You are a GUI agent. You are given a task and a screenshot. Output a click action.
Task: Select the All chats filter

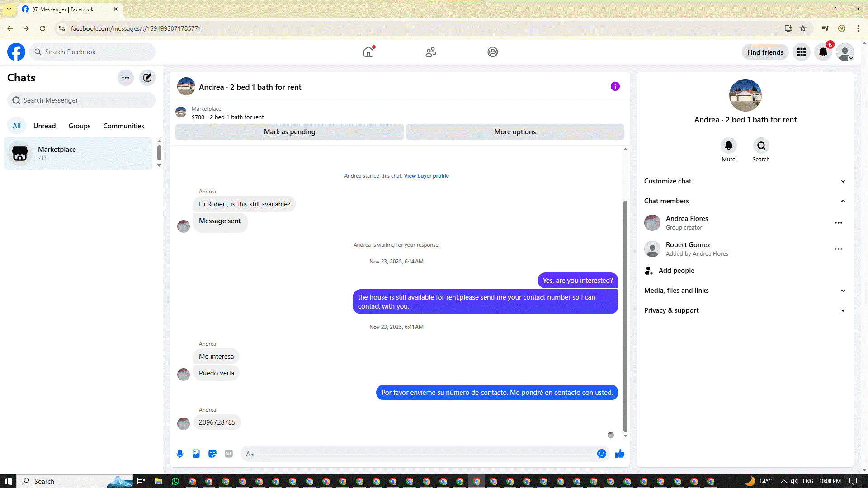tap(17, 126)
